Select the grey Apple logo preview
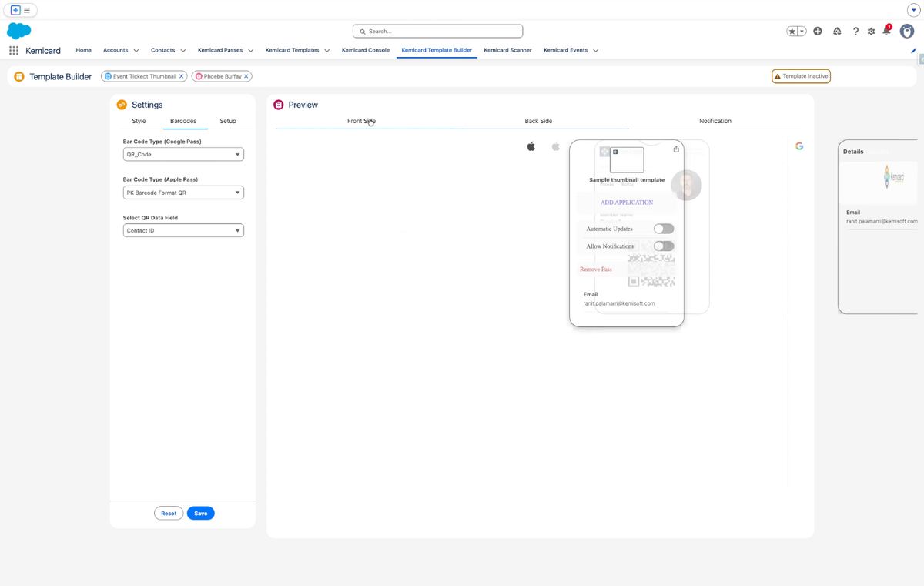This screenshot has height=586, width=924. click(x=556, y=146)
